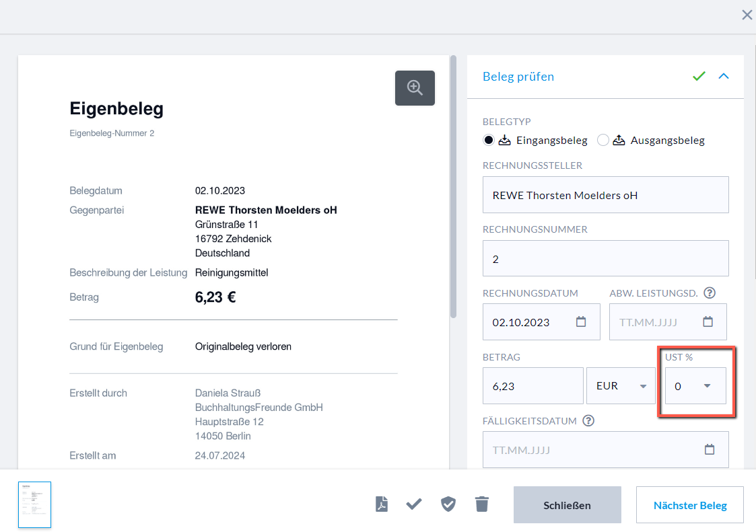
Task: Select Ausgangsbeleg radio button
Action: [x=603, y=141]
